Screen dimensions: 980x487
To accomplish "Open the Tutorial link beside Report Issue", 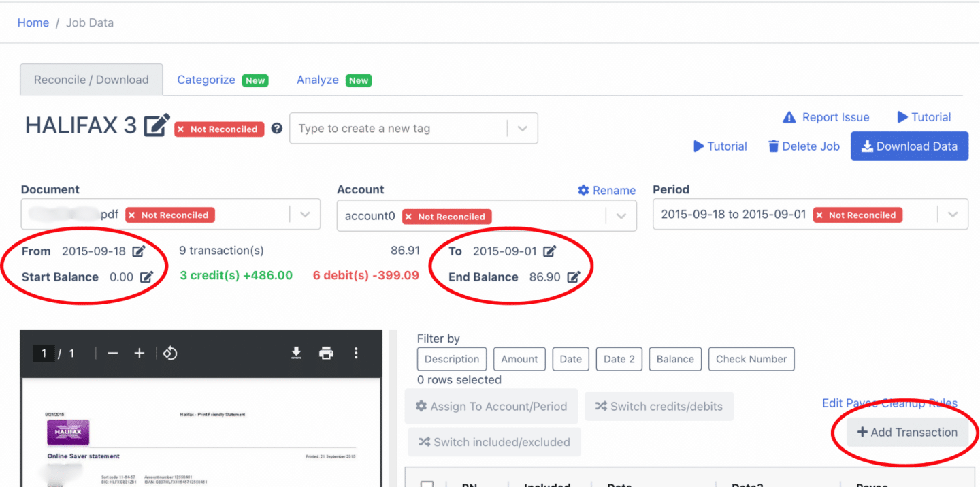I will click(924, 117).
